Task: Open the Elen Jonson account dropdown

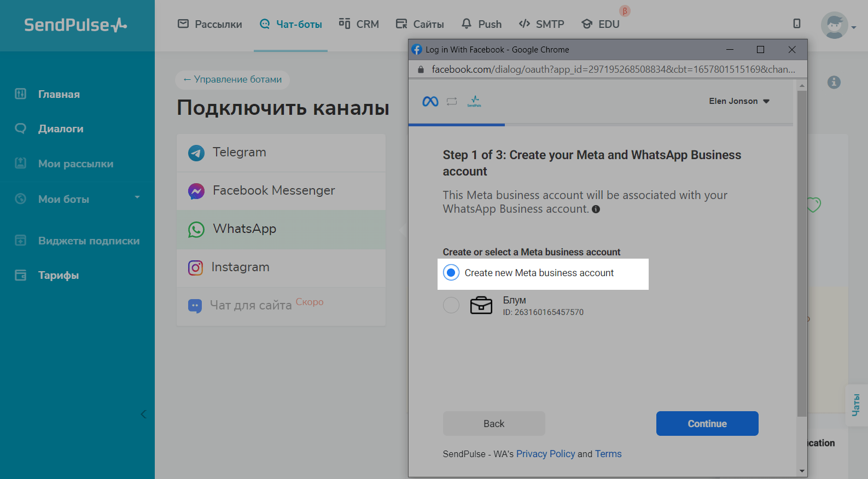Action: [739, 101]
